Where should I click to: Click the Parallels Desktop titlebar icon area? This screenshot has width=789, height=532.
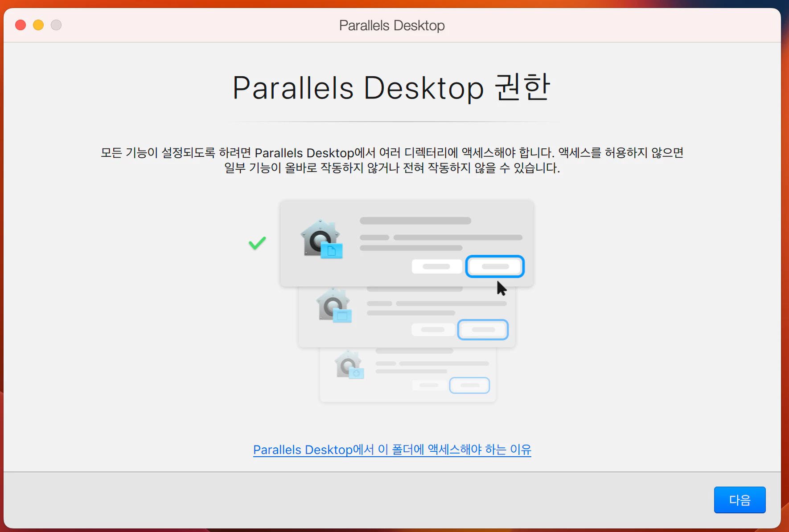(391, 25)
